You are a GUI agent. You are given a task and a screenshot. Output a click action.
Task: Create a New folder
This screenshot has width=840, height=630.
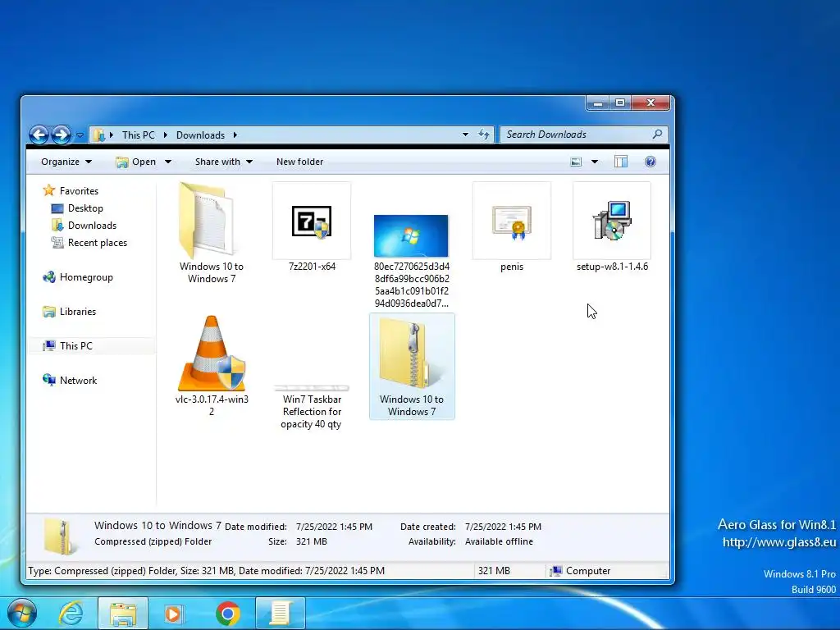pos(299,162)
